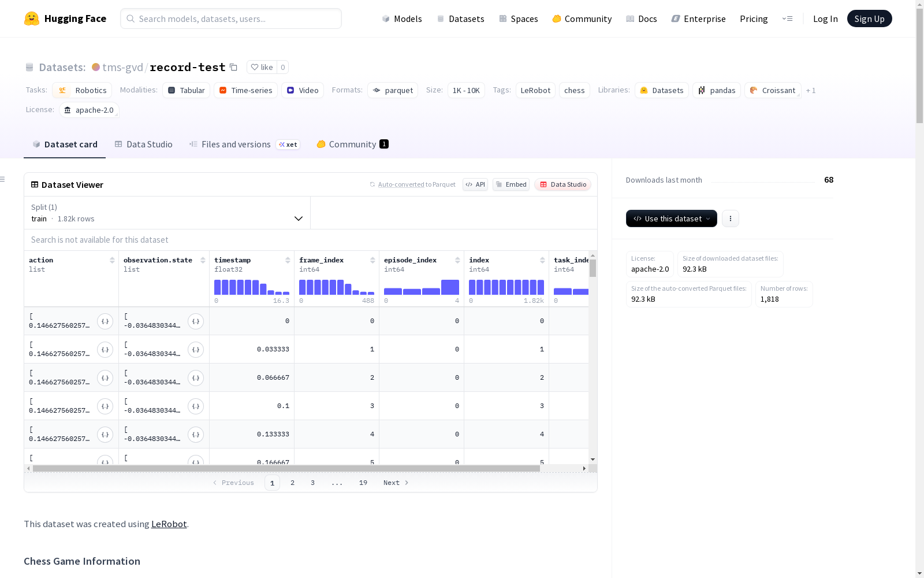Viewport: 924px width, 578px height.
Task: Click the frame_index histogram distribution chart
Action: tap(337, 287)
